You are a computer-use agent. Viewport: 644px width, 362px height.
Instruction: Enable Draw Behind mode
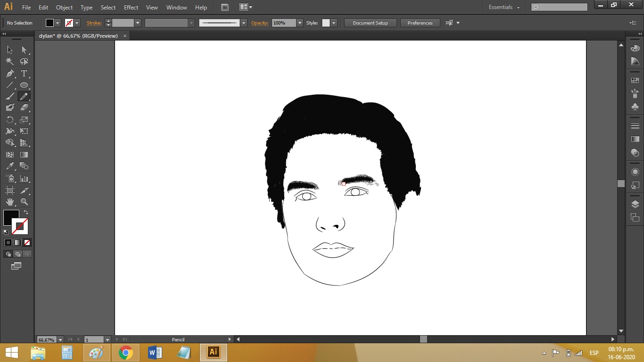[17, 254]
